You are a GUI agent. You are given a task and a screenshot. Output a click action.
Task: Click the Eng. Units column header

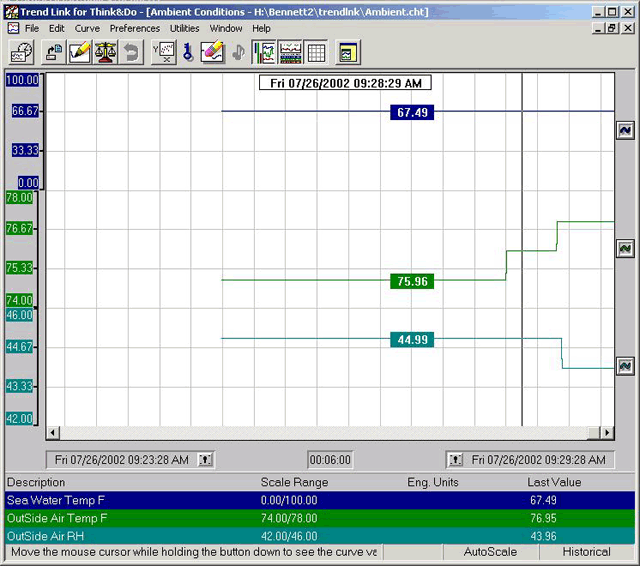tap(433, 482)
